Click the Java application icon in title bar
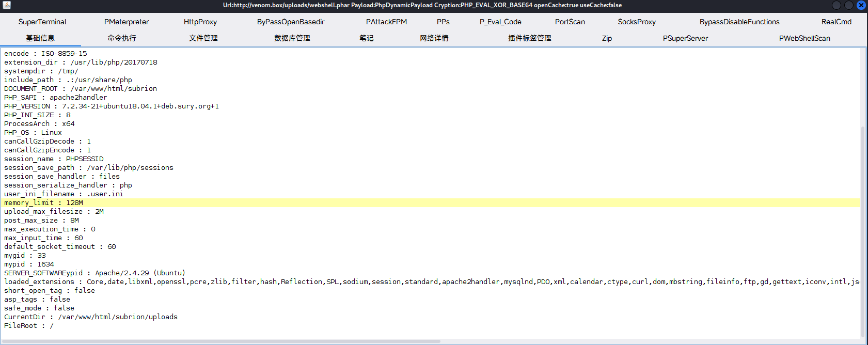Image resolution: width=868 pixels, height=345 pixels. click(7, 5)
